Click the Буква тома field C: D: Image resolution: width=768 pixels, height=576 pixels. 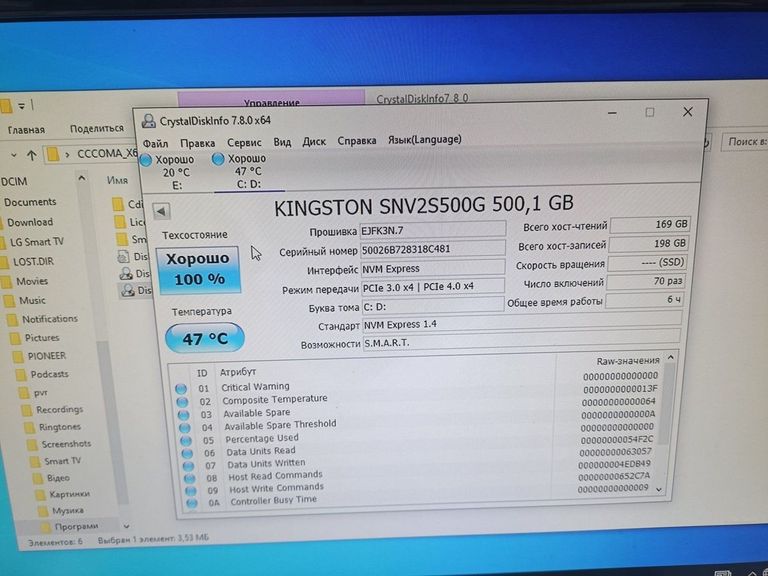click(432, 306)
